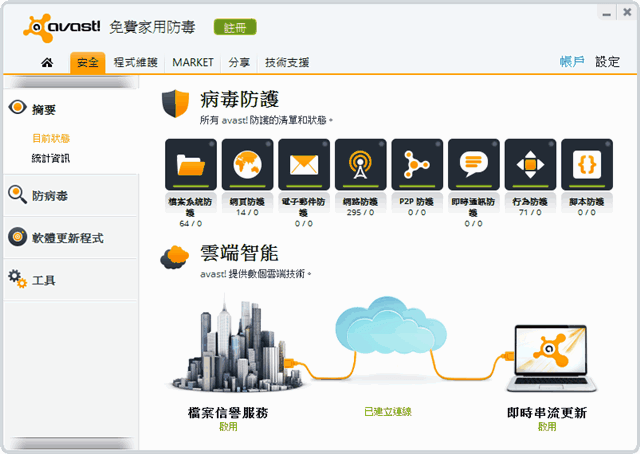Click the 病毒防護 shield icon
640x454 pixels.
pyautogui.click(x=176, y=104)
